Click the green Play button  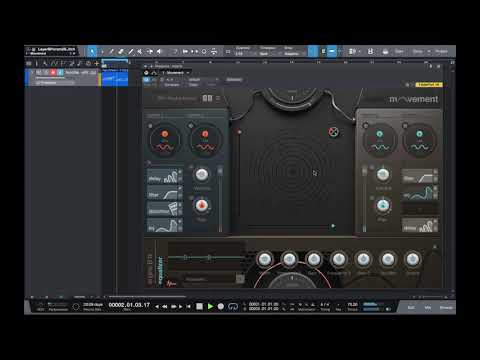(x=210, y=306)
